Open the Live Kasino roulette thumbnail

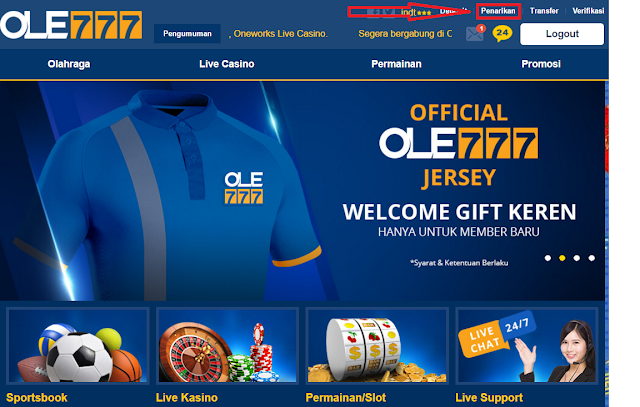(227, 346)
